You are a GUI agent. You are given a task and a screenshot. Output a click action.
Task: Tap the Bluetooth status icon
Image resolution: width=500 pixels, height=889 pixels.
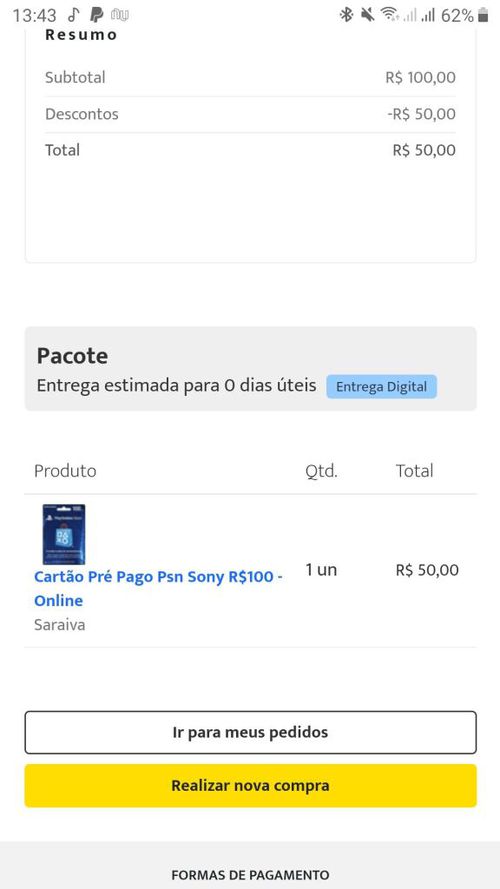pyautogui.click(x=346, y=15)
